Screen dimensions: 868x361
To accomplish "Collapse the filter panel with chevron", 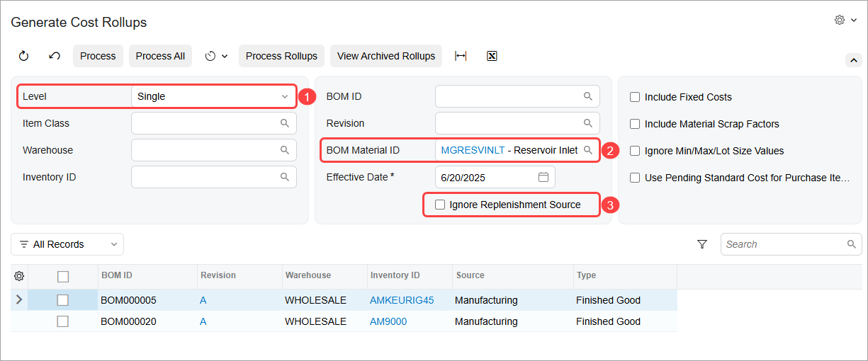I will (854, 60).
